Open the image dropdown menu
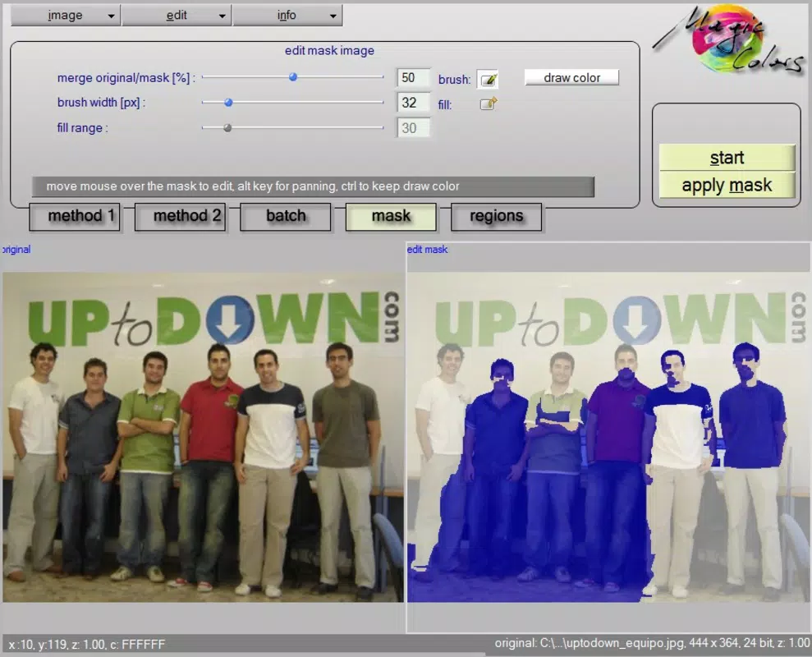The width and height of the screenshot is (812, 657). pyautogui.click(x=65, y=16)
